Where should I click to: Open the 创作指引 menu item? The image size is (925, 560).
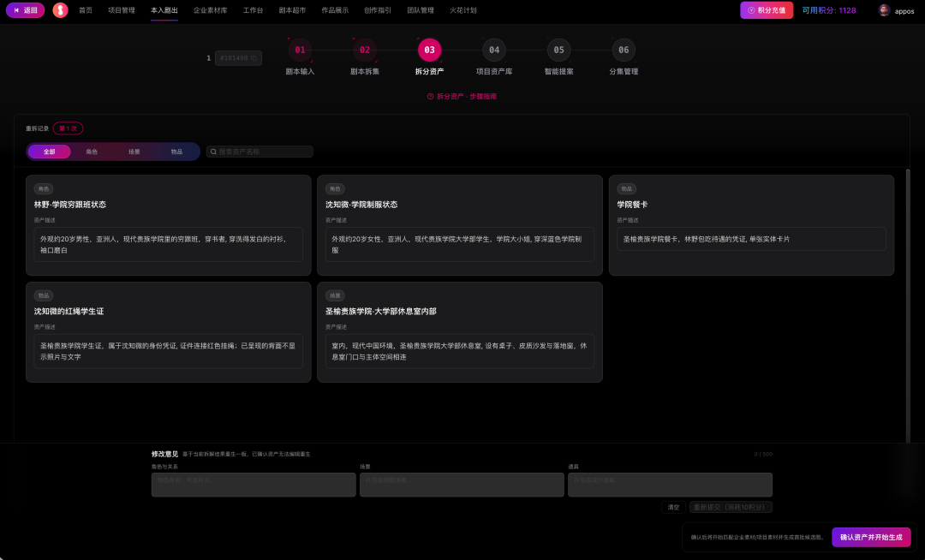[x=378, y=10]
